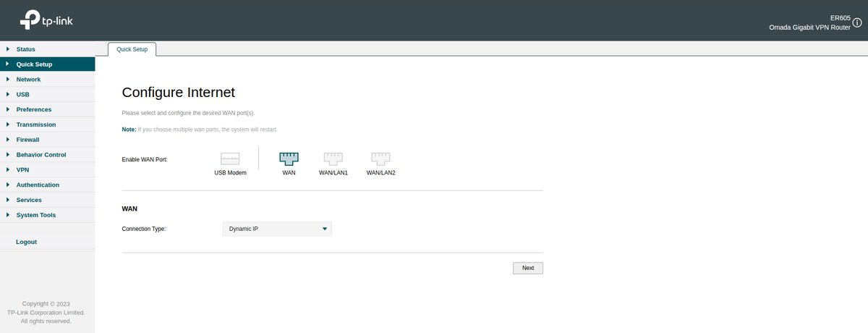Expand the Firewall arrow in the sidebar

click(7, 140)
